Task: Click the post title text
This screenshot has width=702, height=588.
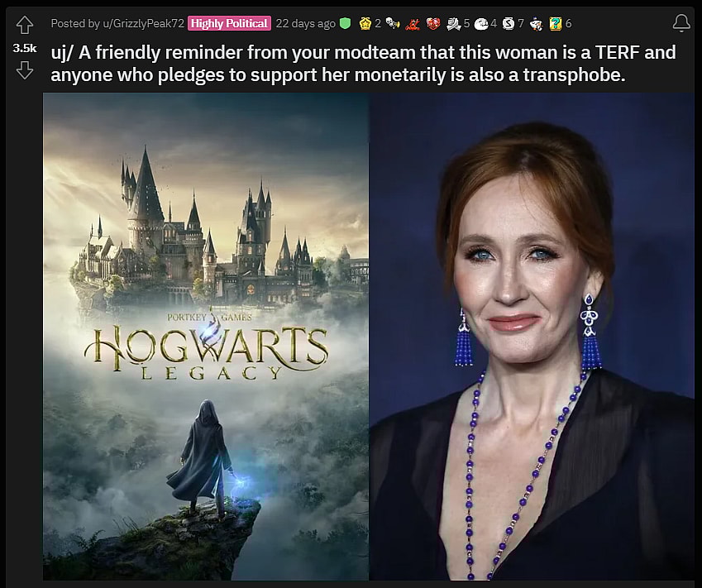Action: click(x=364, y=64)
